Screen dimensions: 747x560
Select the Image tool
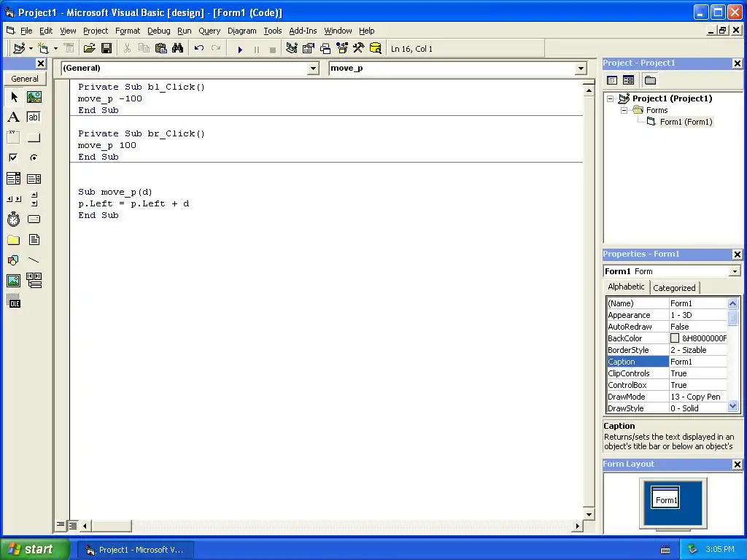(x=14, y=281)
